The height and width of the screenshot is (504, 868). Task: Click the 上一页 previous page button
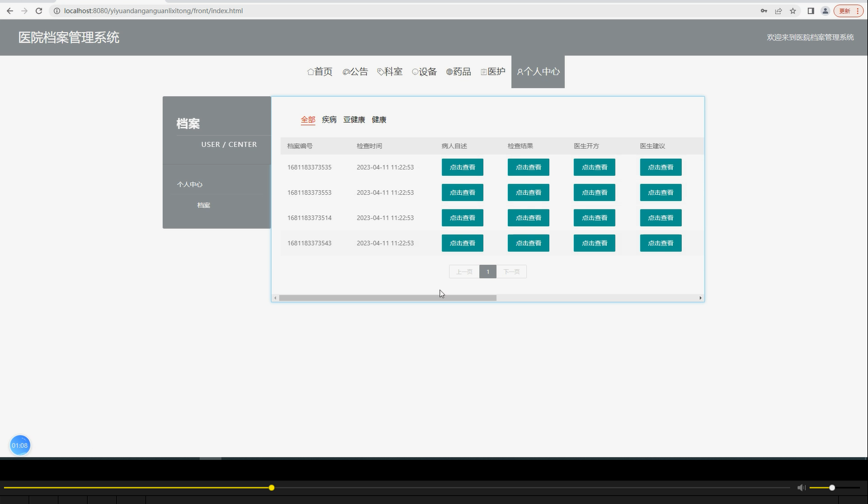click(464, 271)
